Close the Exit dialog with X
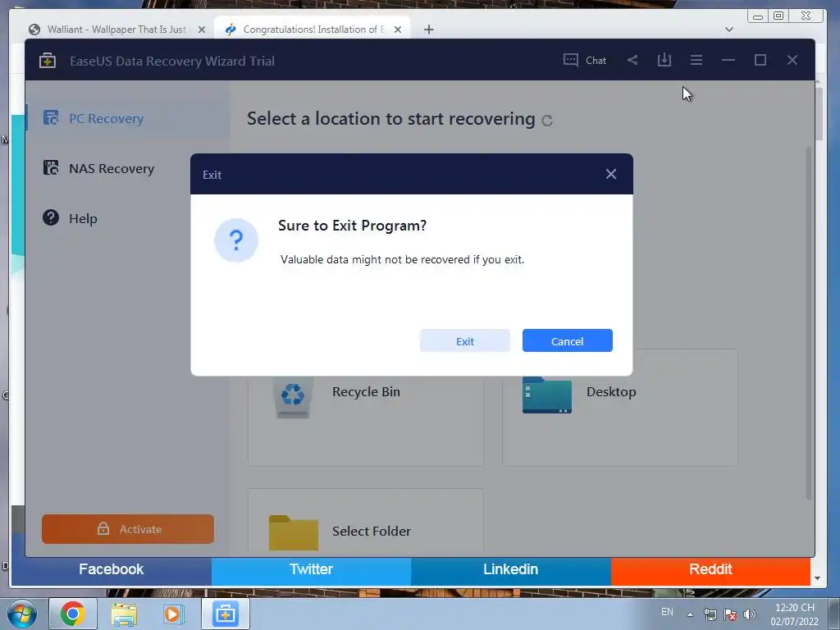Viewport: 840px width, 630px height. tap(610, 174)
